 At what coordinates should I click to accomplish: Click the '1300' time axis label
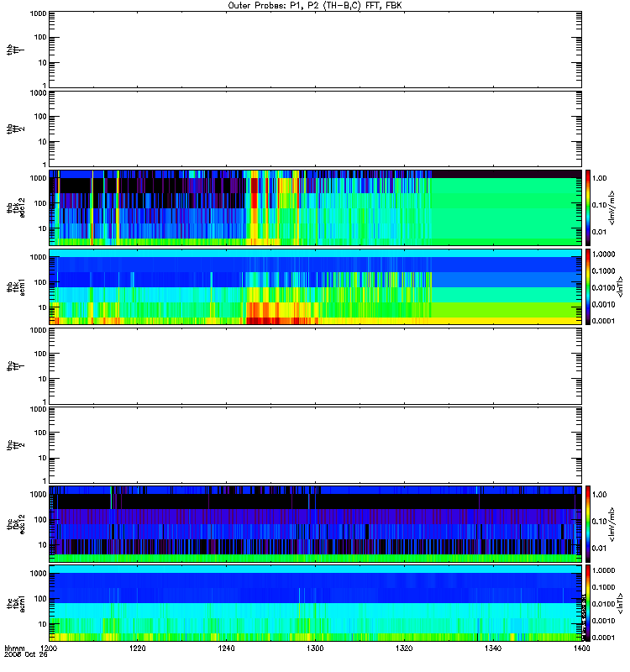pos(315,648)
